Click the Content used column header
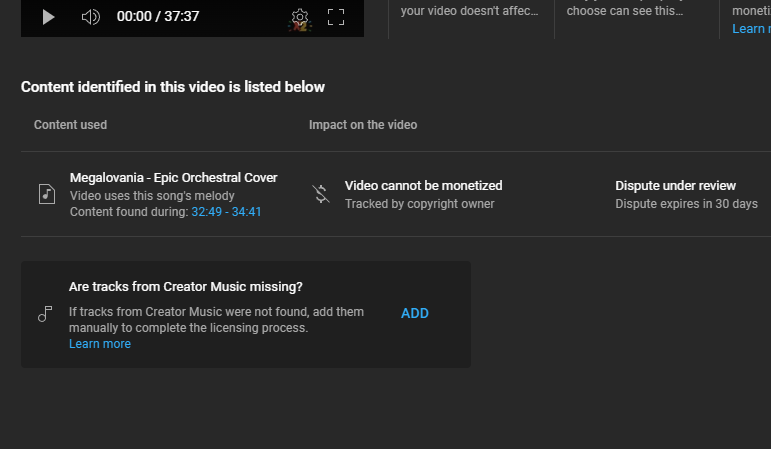The width and height of the screenshot is (771, 449). (x=70, y=125)
